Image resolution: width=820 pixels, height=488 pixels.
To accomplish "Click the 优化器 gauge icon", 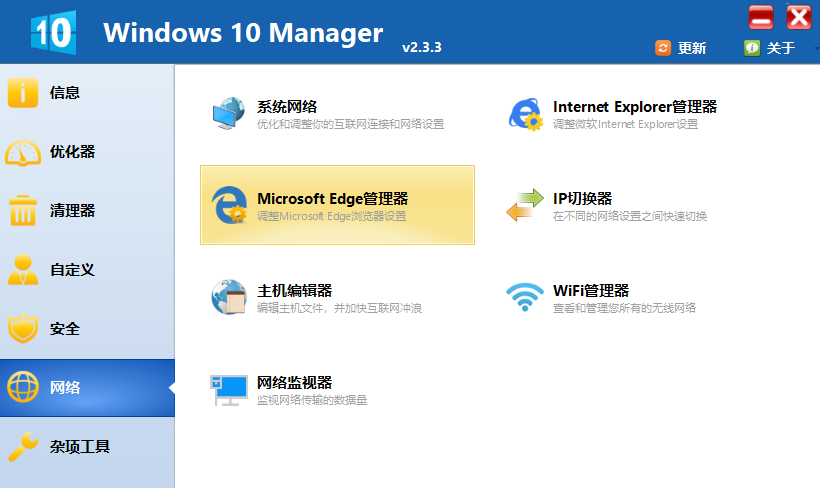I will coord(23,153).
